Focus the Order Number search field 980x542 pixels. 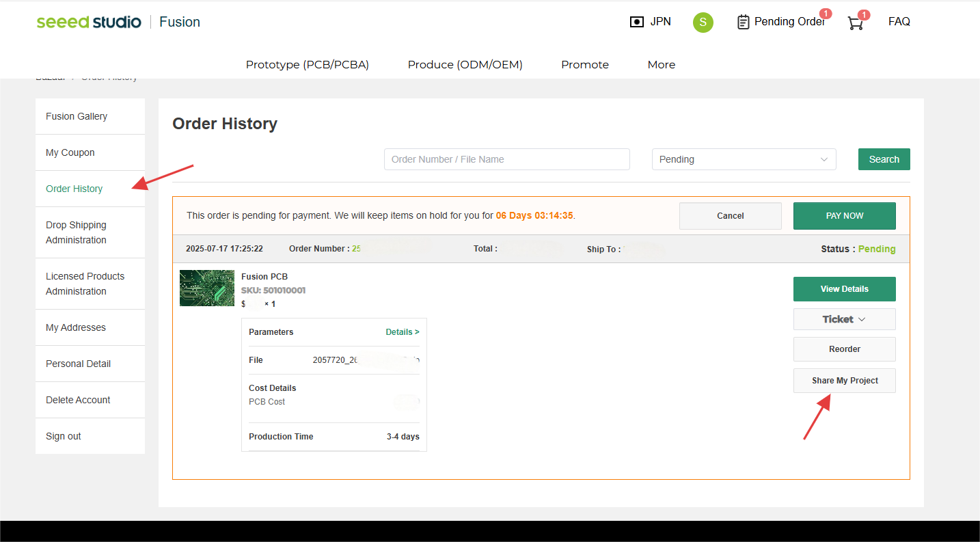click(x=506, y=159)
